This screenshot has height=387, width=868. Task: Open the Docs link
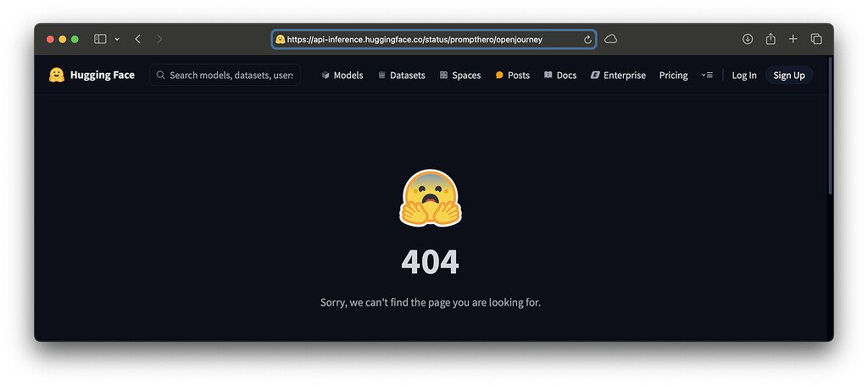[x=560, y=76]
